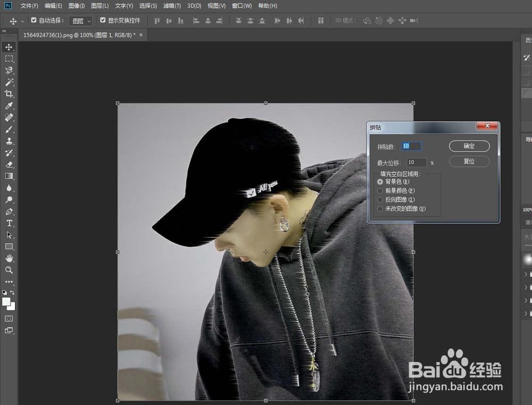
Task: Click the Photoshop logo icon
Action: click(x=8, y=6)
